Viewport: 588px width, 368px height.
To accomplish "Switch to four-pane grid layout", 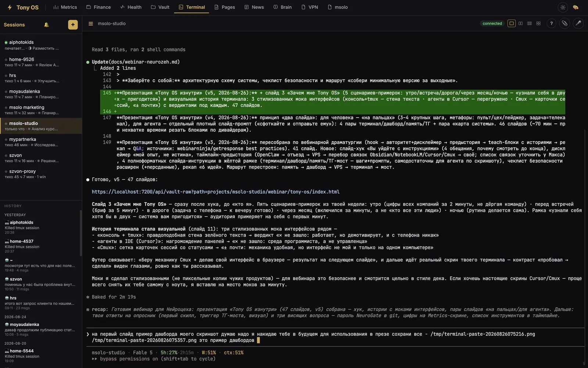I will [538, 24].
